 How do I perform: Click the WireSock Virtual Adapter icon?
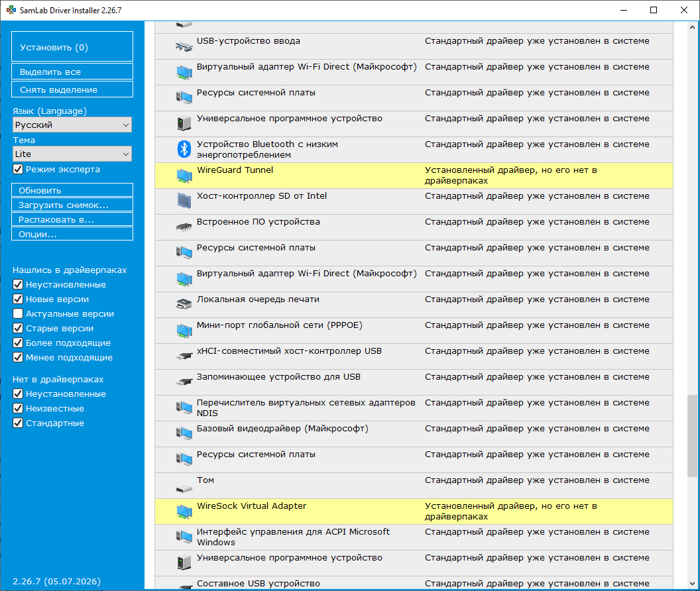point(184,511)
